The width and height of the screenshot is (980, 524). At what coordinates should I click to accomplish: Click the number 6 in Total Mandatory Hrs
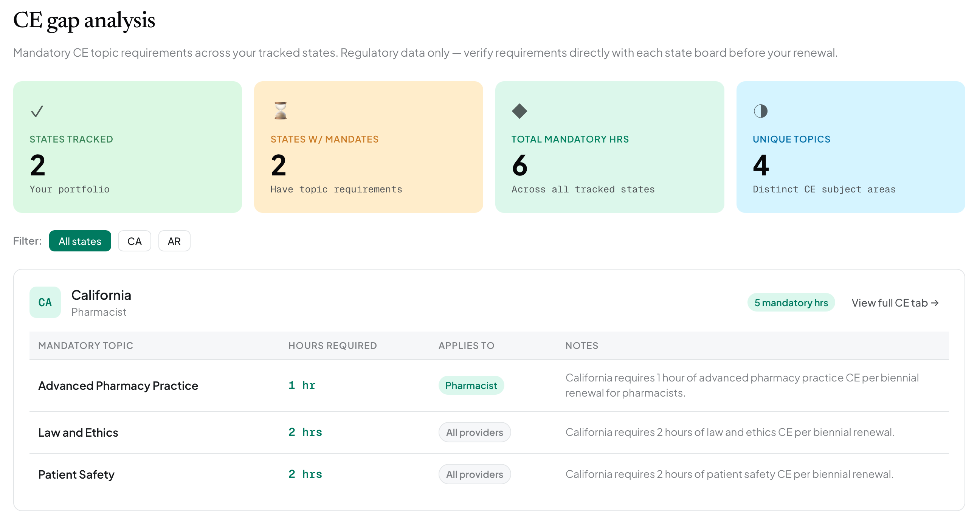[x=519, y=165]
